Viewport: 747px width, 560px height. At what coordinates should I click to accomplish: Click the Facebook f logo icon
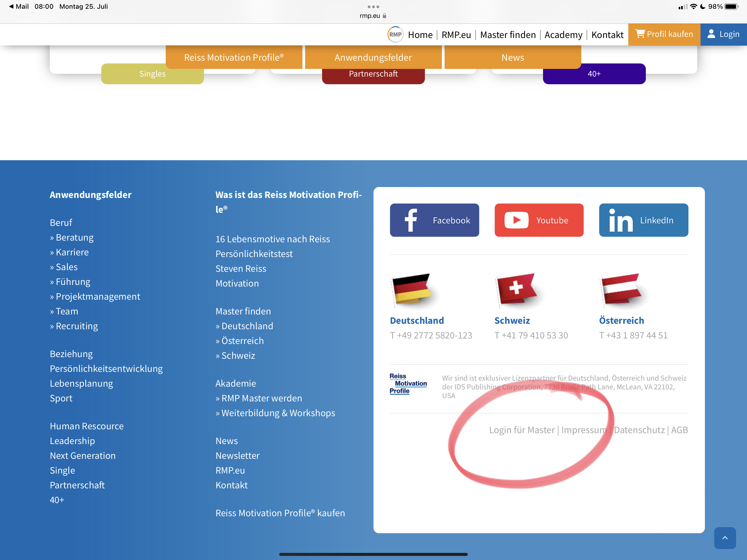click(x=411, y=220)
